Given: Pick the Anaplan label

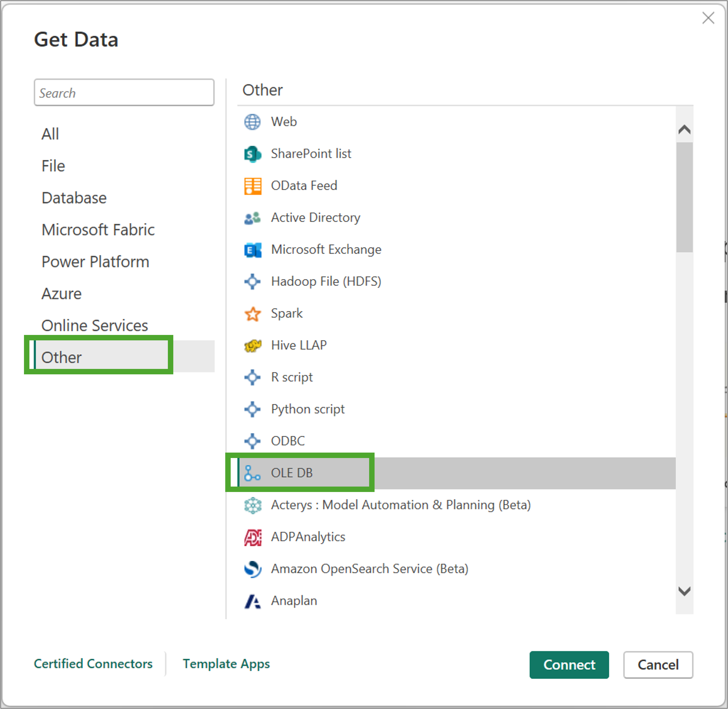Looking at the screenshot, I should (x=294, y=601).
